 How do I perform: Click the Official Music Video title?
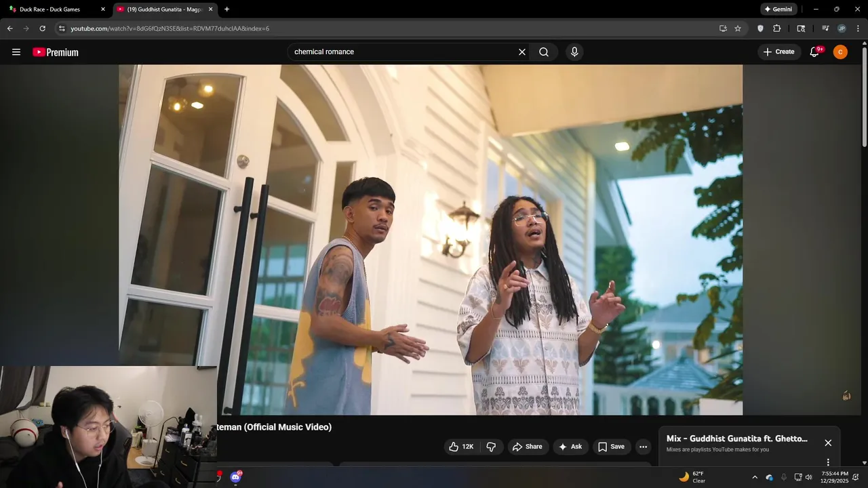pyautogui.click(x=274, y=427)
